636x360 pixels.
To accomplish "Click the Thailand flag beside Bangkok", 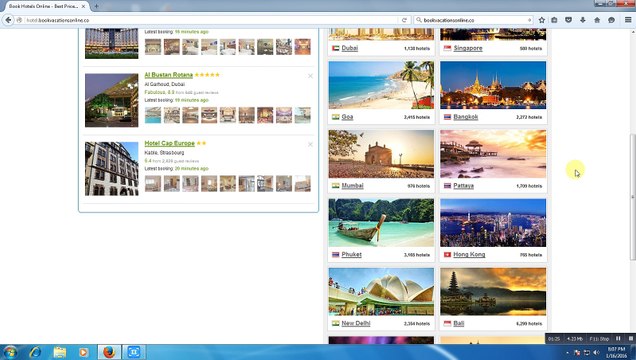I will (447, 117).
